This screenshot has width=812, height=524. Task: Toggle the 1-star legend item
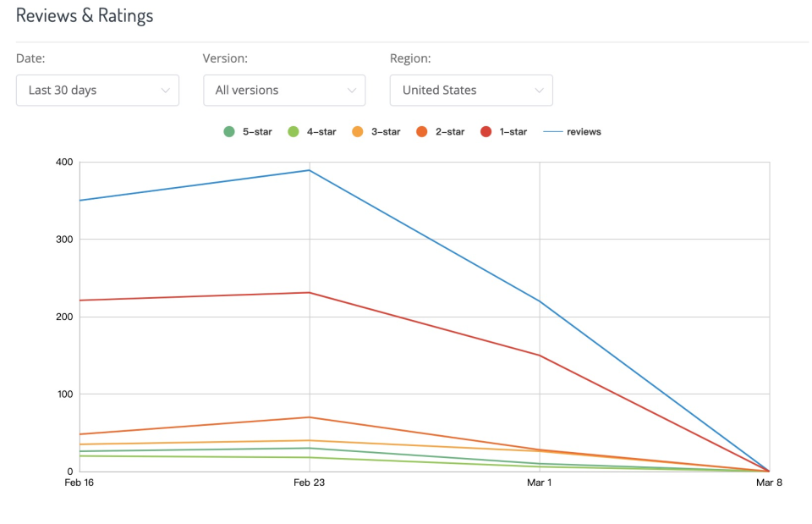(504, 132)
